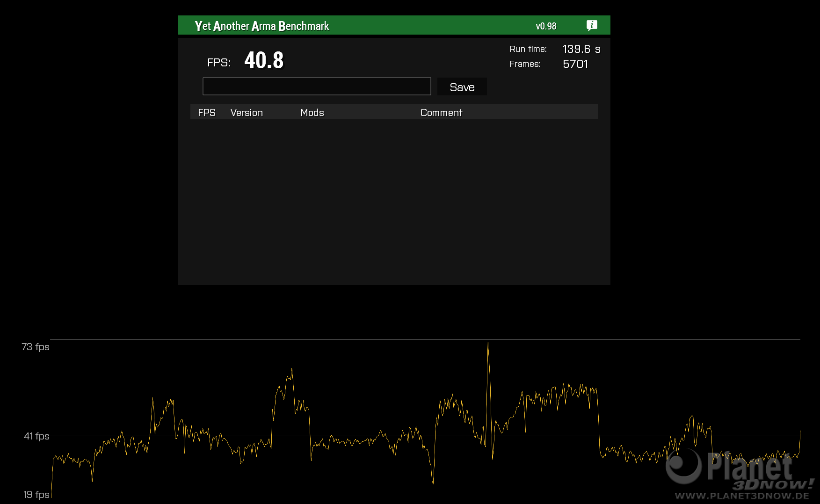Focus the comment text input field
The width and height of the screenshot is (820, 504).
317,86
